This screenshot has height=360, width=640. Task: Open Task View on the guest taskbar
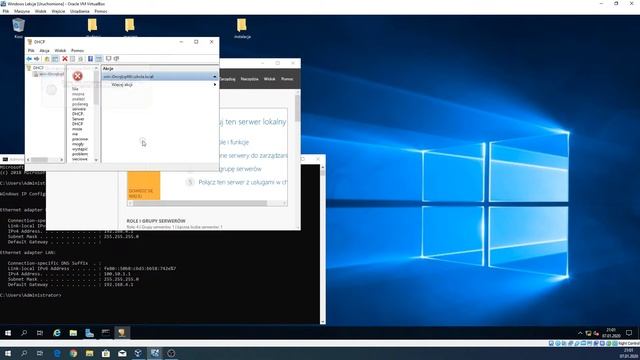pyautogui.click(x=40, y=333)
